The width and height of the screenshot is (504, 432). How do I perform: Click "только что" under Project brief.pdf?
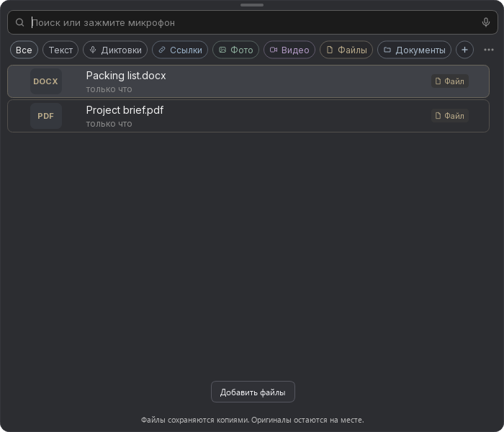(x=109, y=124)
